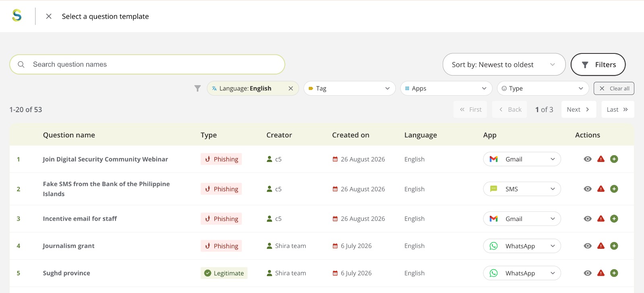Screen dimensions: 644x293
Task: Open WhatsApp app dropdown for Journalism grant row
Action: (x=522, y=246)
